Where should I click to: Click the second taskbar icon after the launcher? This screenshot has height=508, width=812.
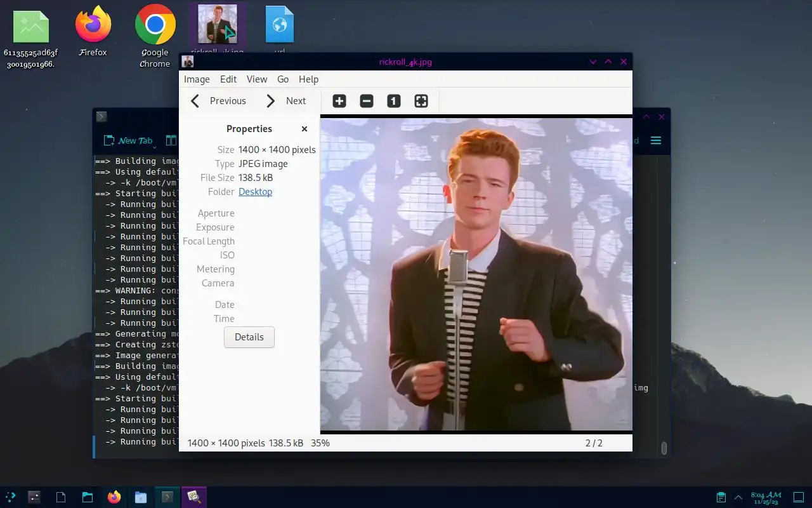tap(35, 497)
